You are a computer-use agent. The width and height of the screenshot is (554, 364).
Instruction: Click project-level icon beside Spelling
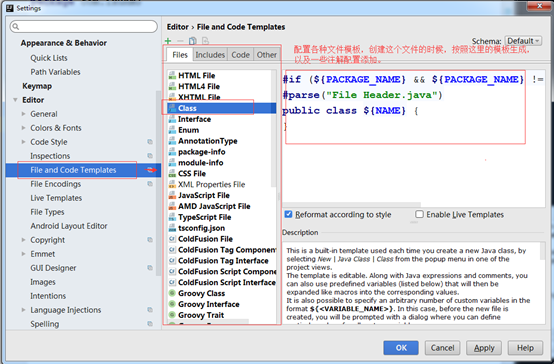[x=150, y=324]
